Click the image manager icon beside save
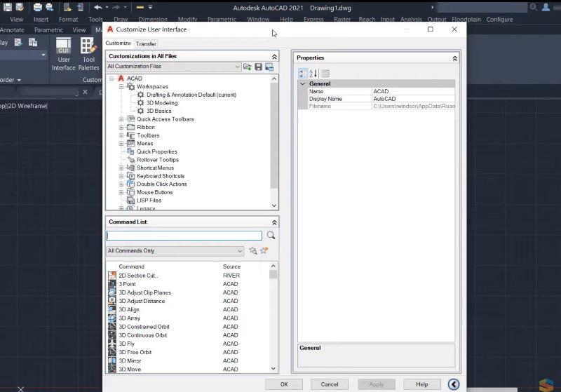Image resolution: width=561 pixels, height=392 pixels. pos(269,67)
